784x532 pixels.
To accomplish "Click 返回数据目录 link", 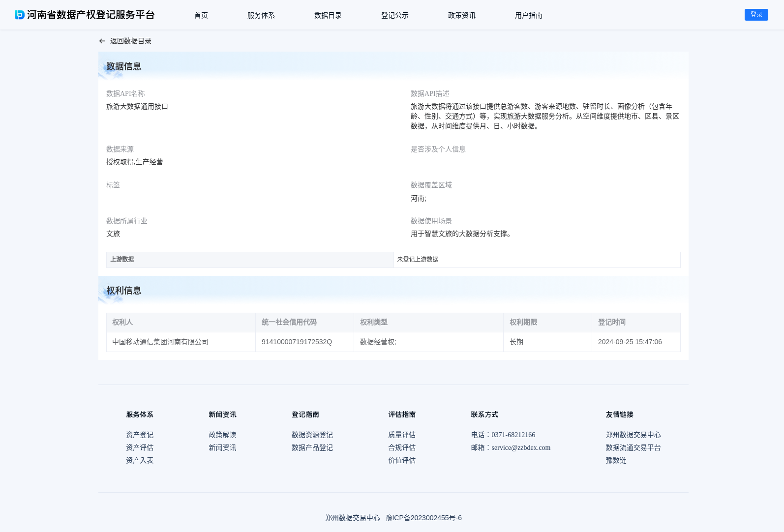I will pyautogui.click(x=131, y=41).
